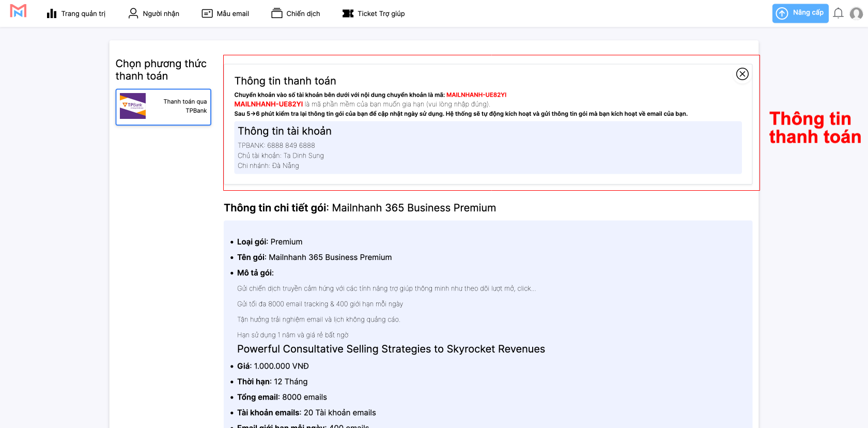This screenshot has height=428, width=868.
Task: Click the Mailnhanh logo
Action: click(x=18, y=11)
